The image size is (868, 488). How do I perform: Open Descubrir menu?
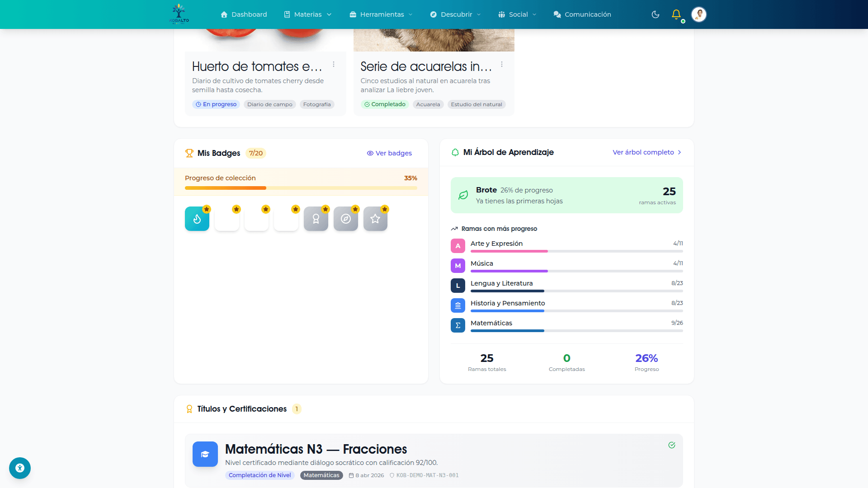click(455, 14)
